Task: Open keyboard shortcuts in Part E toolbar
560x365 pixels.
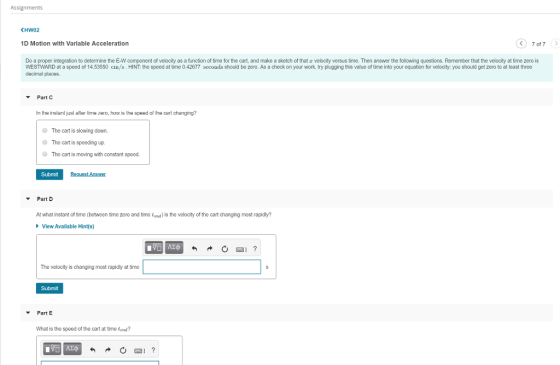Action: tap(139, 351)
